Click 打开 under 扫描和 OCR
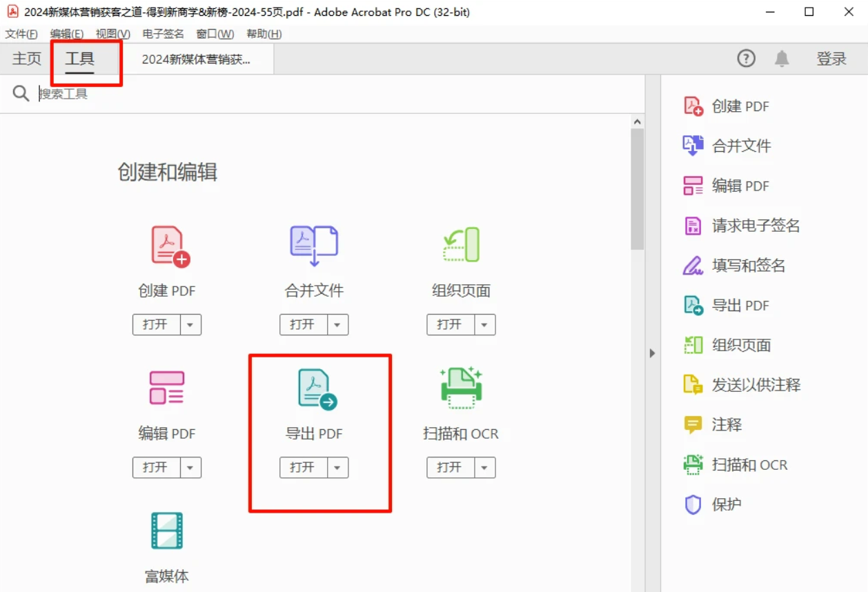 coord(450,467)
